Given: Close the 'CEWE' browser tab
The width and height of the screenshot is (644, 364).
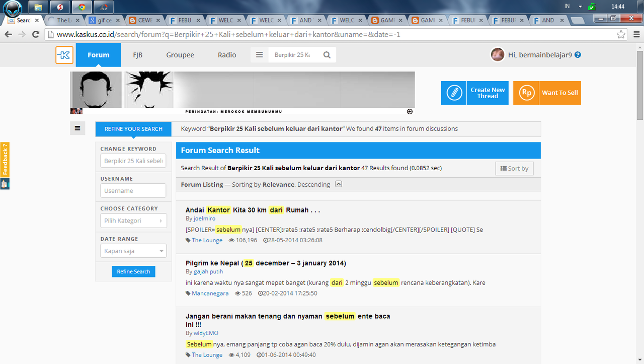Looking at the screenshot, I should tap(158, 21).
